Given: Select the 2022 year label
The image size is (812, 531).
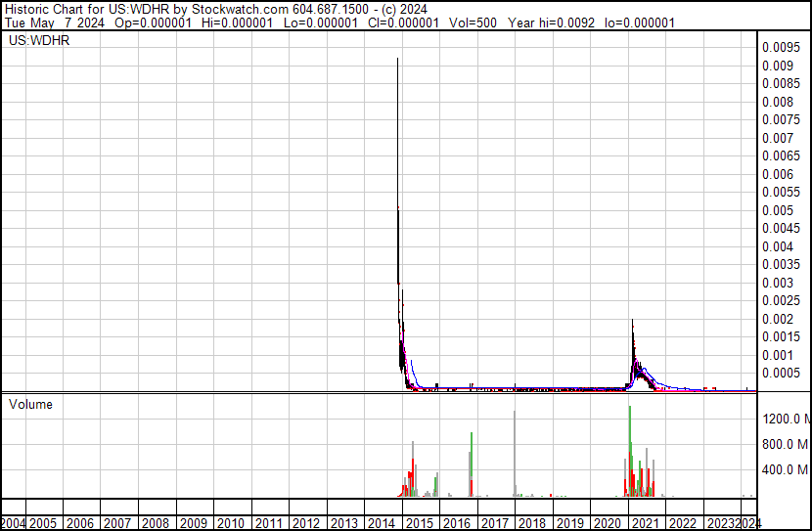Looking at the screenshot, I should pos(683,523).
